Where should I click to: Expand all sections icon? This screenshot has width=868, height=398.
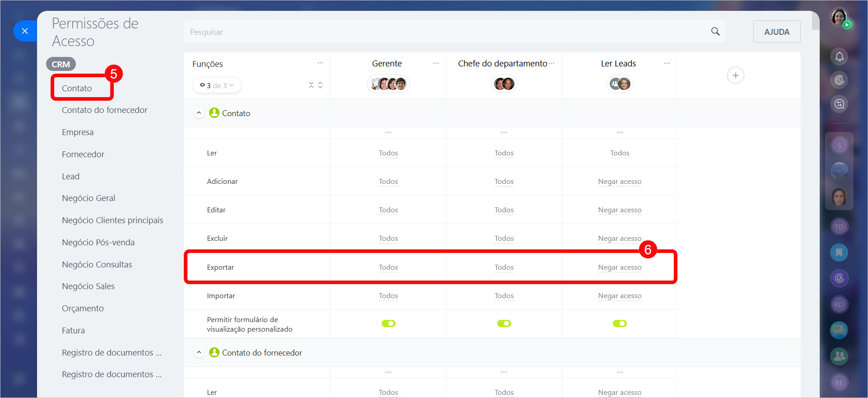tap(320, 85)
